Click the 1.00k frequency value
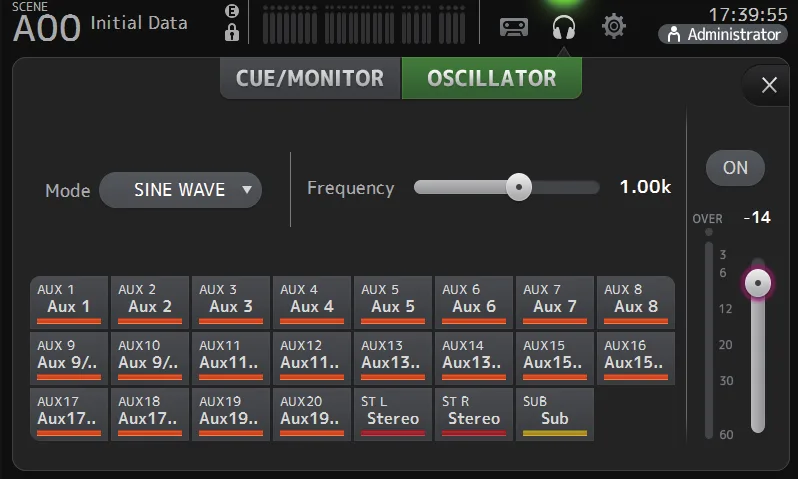 click(x=645, y=187)
